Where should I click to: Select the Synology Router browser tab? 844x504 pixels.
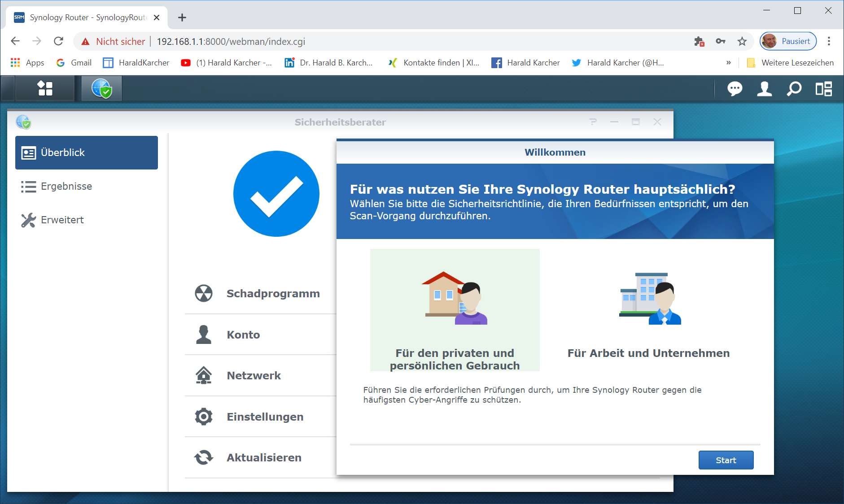pos(87,17)
